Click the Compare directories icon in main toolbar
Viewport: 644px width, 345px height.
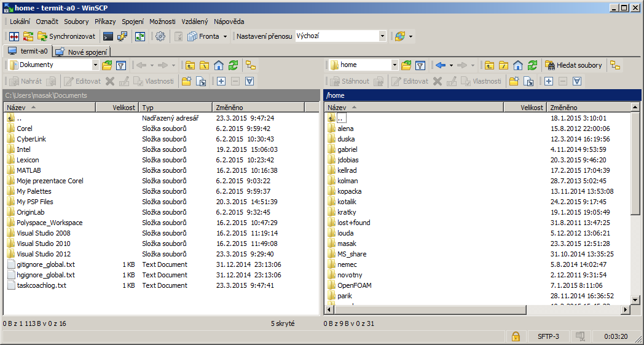pos(14,36)
